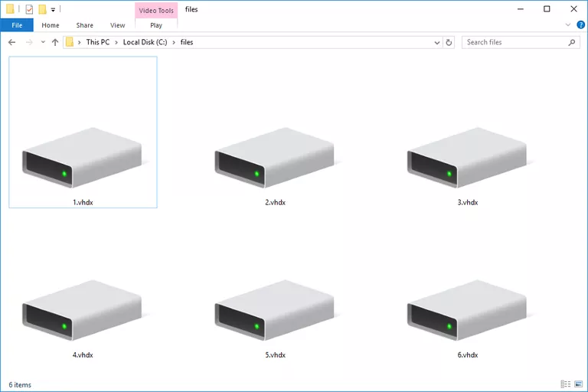Screen dimensions: 588x392
Task: Open the File menu
Action: click(17, 25)
